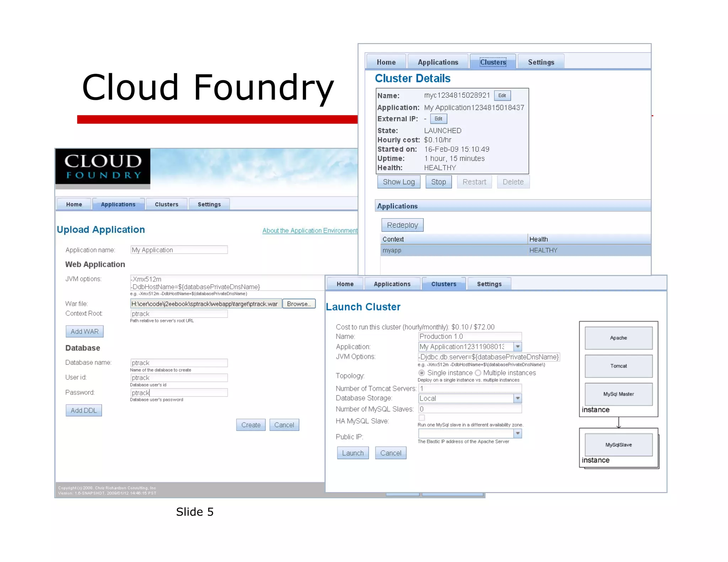Image resolution: width=728 pixels, height=562 pixels.
Task: Click the Browse button for War file
Action: 299,304
